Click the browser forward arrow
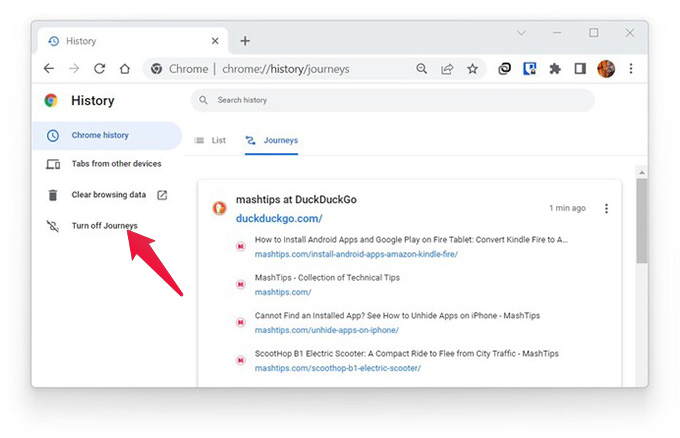The height and width of the screenshot is (438, 680). pyautogui.click(x=74, y=69)
